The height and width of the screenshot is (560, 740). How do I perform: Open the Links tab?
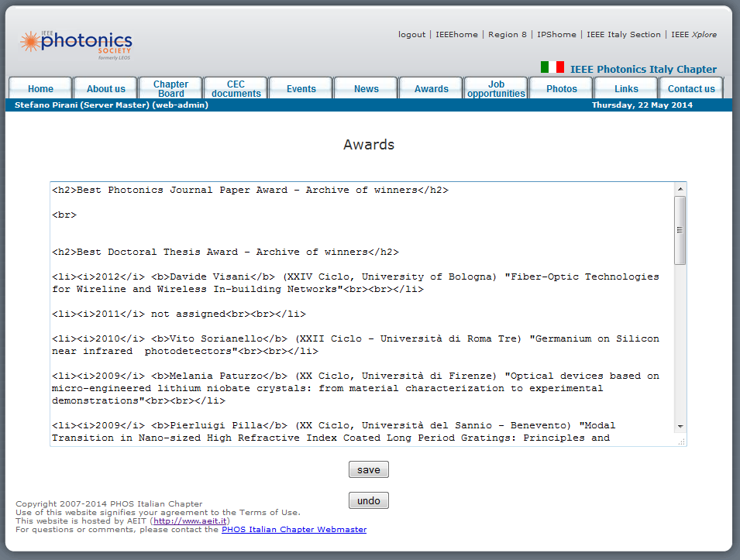[x=626, y=89]
